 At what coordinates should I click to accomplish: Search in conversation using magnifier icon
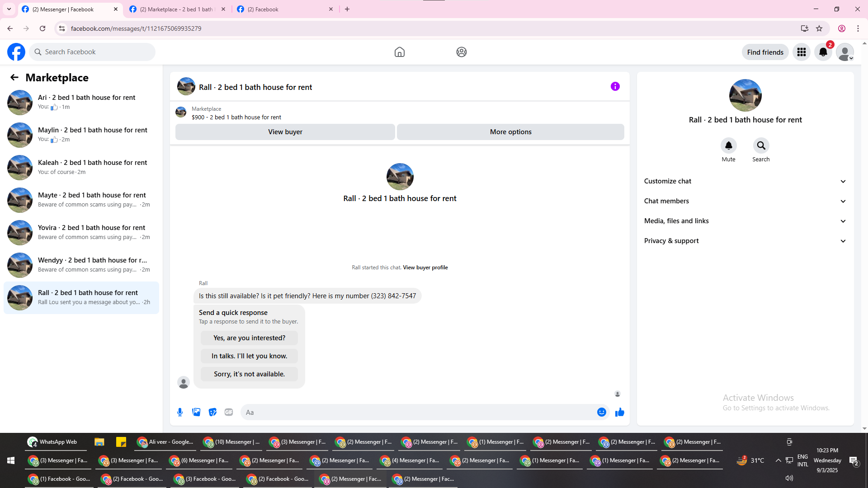pos(761,145)
